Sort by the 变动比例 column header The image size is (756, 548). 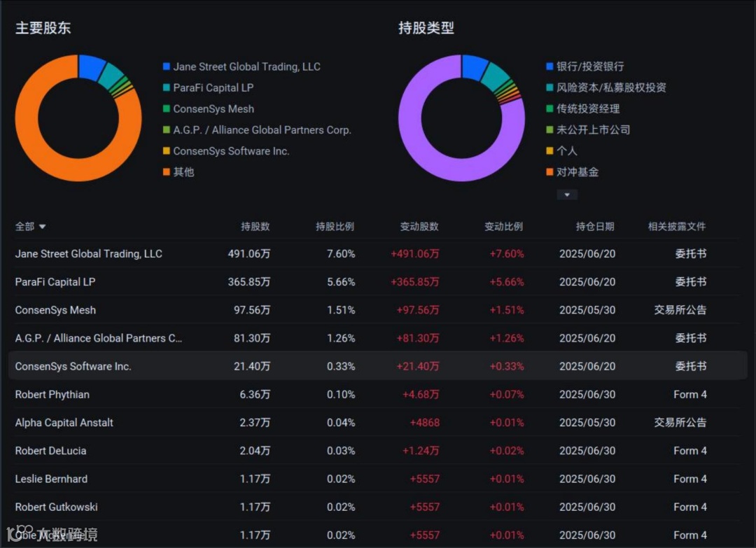point(504,227)
